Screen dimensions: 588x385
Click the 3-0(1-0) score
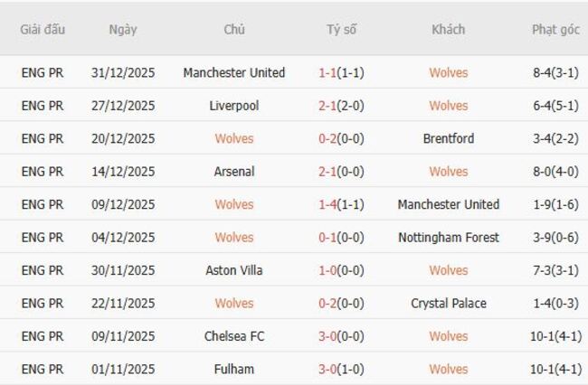coord(341,369)
